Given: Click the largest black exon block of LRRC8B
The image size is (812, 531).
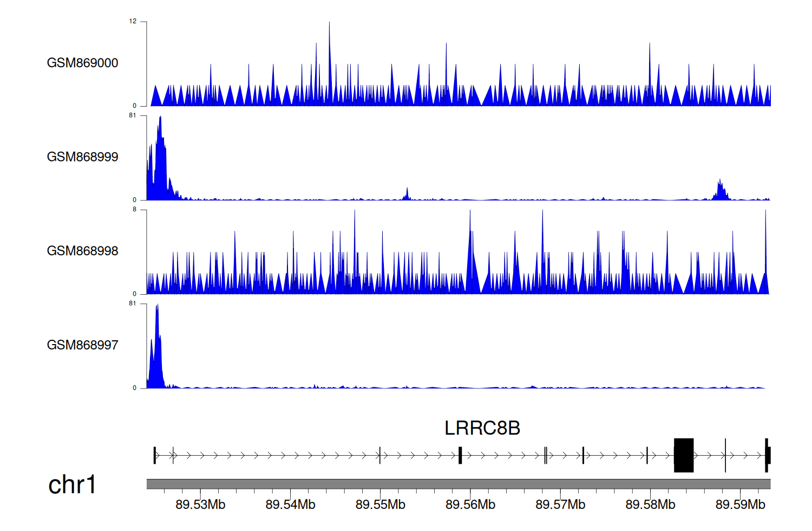Looking at the screenshot, I should pyautogui.click(x=684, y=455).
